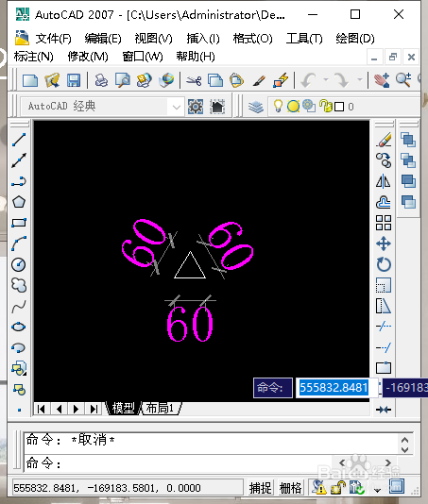
Task: Click layer 0 color swatch
Action: pyautogui.click(x=339, y=107)
